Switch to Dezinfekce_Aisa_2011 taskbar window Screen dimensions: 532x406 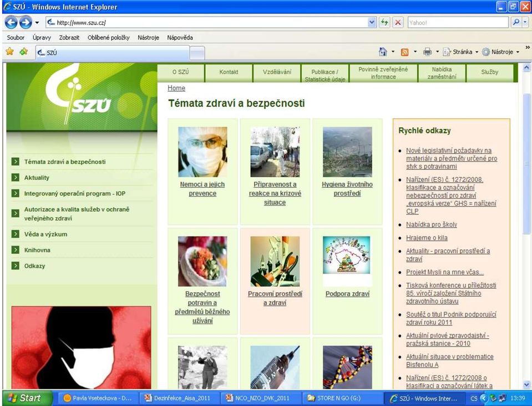click(x=180, y=398)
